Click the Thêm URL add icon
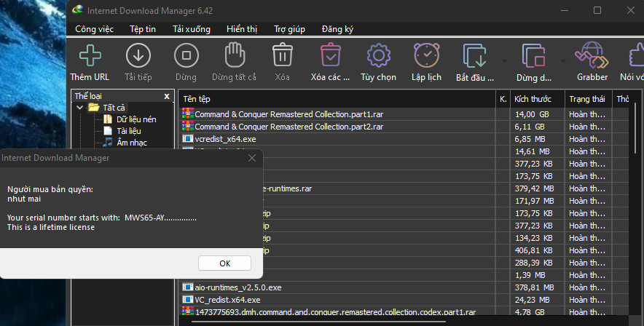 90,55
